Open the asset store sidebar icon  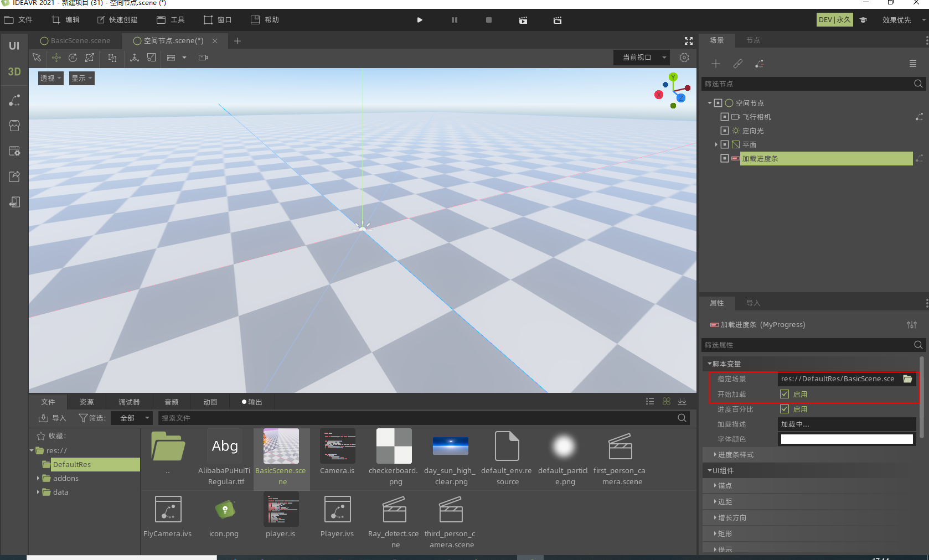pyautogui.click(x=14, y=126)
